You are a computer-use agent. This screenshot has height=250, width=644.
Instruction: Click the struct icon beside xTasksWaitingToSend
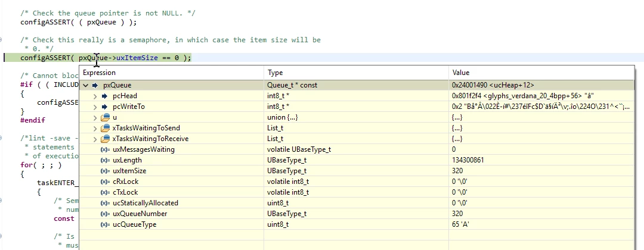(x=105, y=128)
